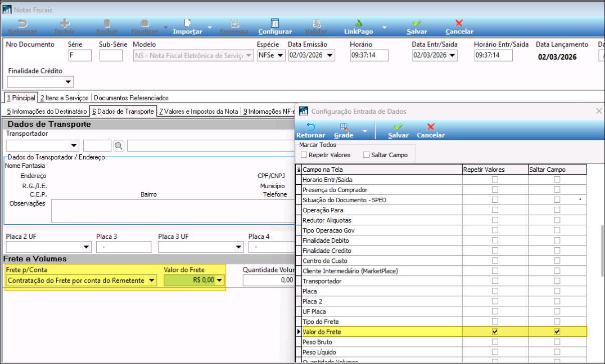Enable Saltar Campo for Transportador row
605x364 pixels.
coord(557,281)
